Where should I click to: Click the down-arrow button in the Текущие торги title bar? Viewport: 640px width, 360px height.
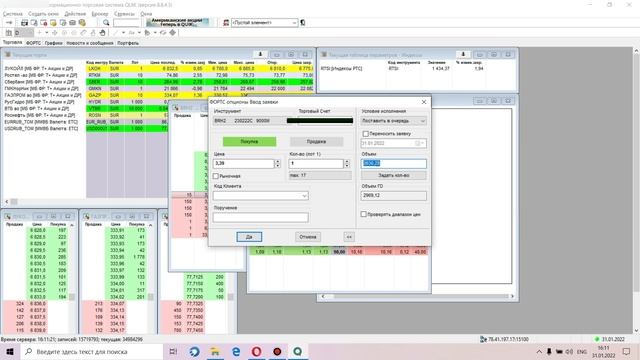[260, 54]
